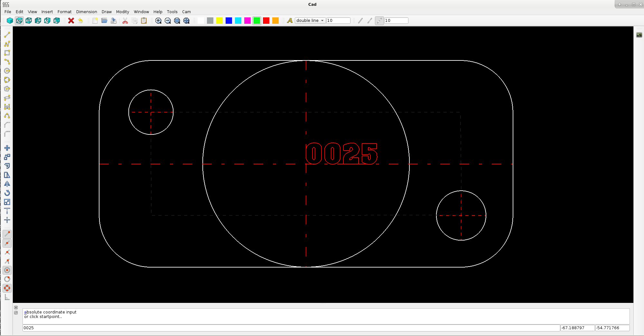Viewport: 644px width, 336px height.
Task: Select the three-point circle tool
Action: (x=7, y=80)
